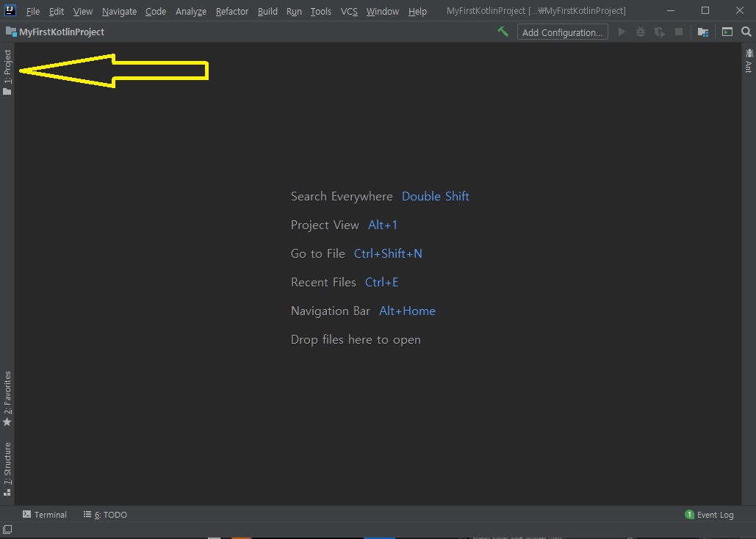Click the Search Everywhere magnifier icon
The height and width of the screenshot is (539, 756).
pyautogui.click(x=746, y=32)
